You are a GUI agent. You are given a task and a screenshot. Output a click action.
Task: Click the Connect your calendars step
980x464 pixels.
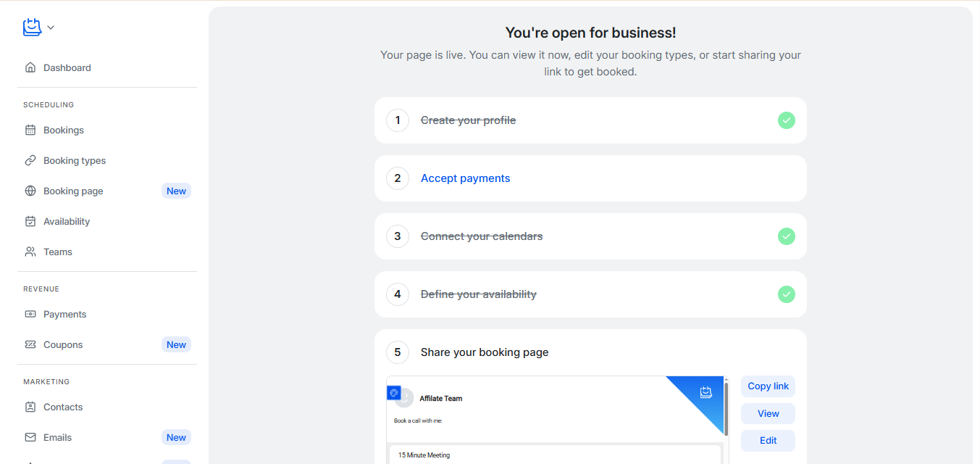[x=482, y=236]
